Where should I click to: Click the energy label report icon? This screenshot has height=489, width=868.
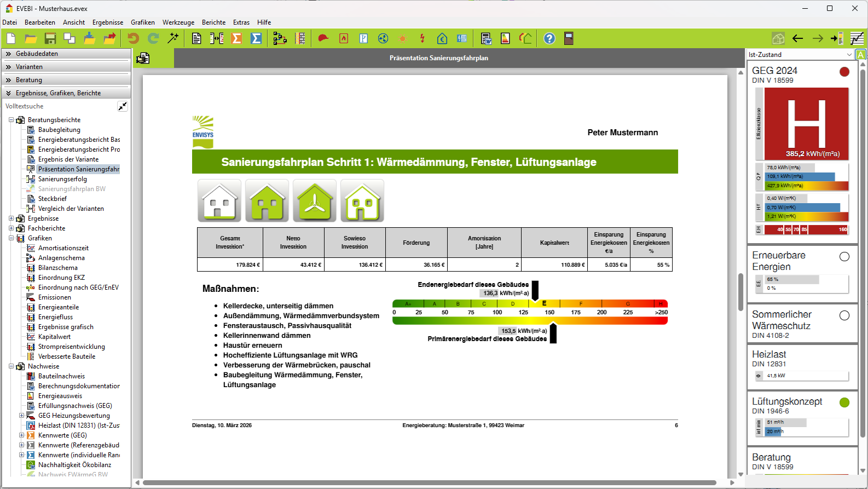pyautogui.click(x=506, y=38)
